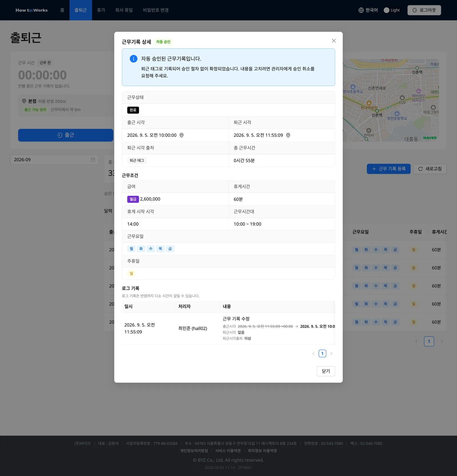Click the location pin beside 퇴근 시각
The height and width of the screenshot is (476, 457).
pos(288,135)
